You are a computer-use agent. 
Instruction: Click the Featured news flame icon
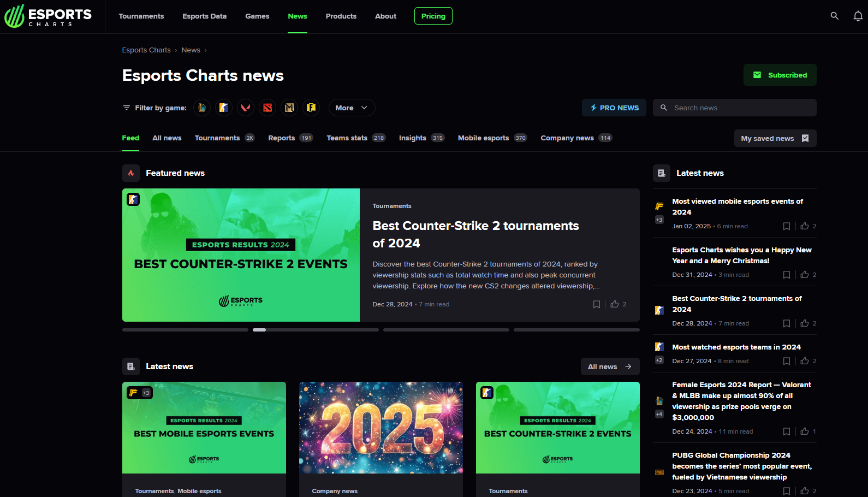(x=131, y=173)
